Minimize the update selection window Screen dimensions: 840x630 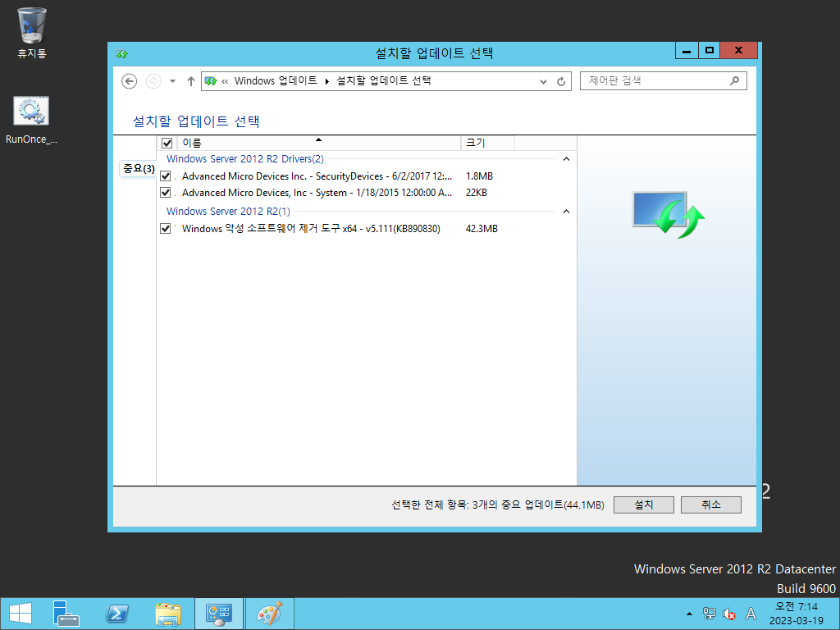coord(687,50)
